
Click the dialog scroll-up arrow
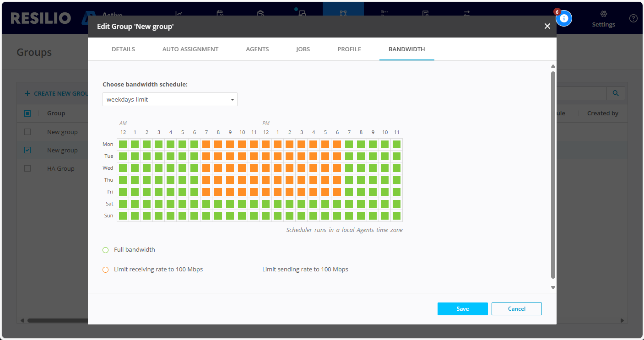[x=553, y=66]
